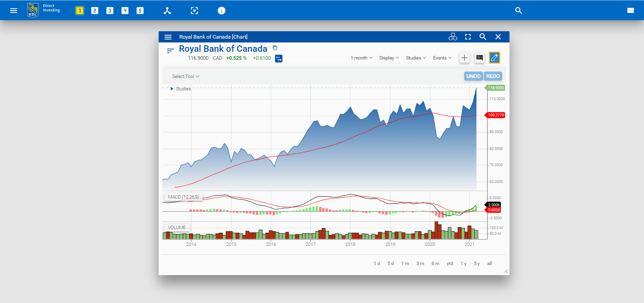Viewport: 644px width, 303px height.
Task: Expand chart to fullscreen
Action: point(468,37)
